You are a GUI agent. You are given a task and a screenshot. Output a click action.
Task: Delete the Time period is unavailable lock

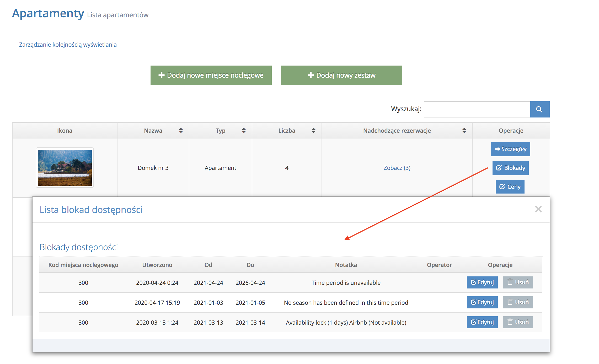(518, 282)
